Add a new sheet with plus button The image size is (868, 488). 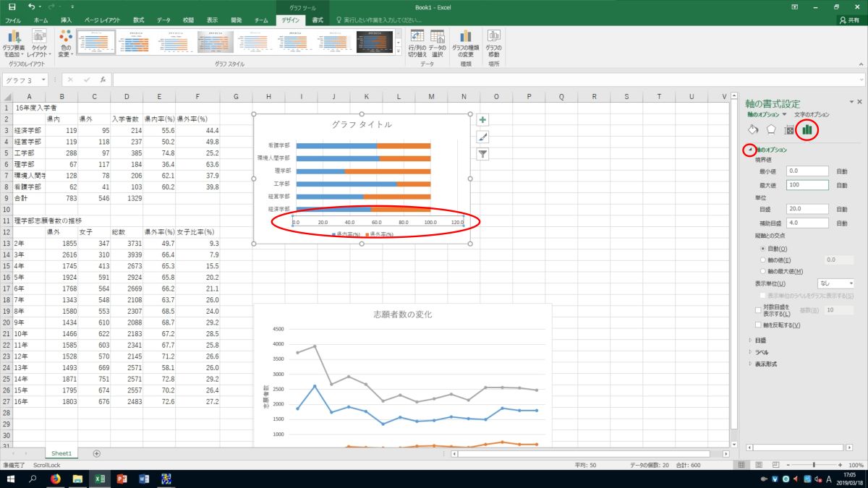tap(96, 453)
